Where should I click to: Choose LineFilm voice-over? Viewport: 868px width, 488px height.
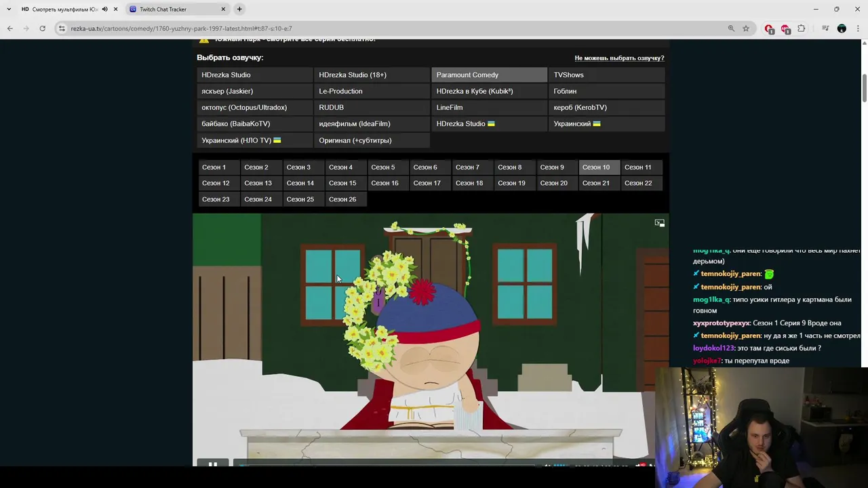click(x=490, y=107)
